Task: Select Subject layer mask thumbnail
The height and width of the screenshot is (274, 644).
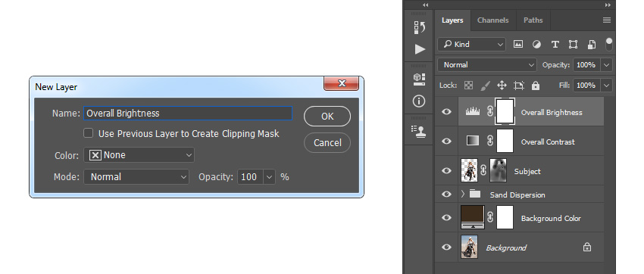Action: click(x=499, y=170)
